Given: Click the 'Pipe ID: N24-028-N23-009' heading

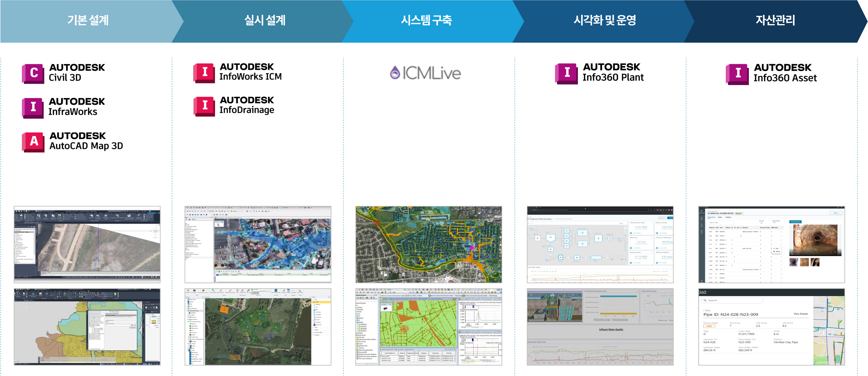Looking at the screenshot, I should 730,314.
